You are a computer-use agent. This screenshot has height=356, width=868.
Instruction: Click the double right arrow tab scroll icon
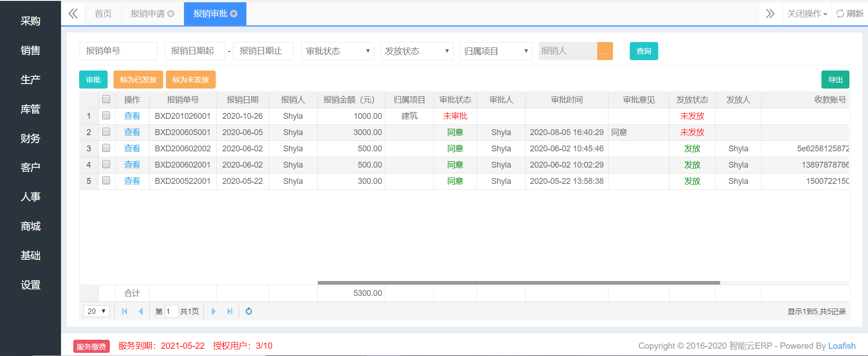click(x=770, y=14)
